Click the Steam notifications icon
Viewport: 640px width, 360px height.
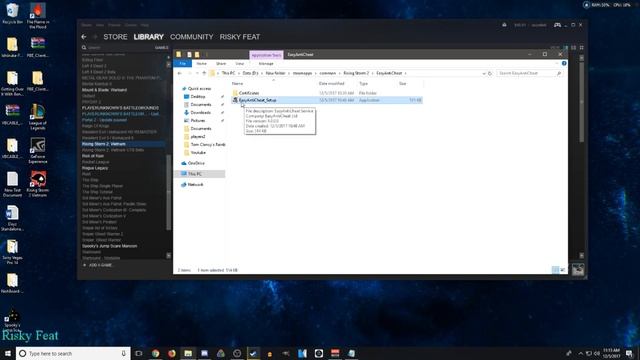click(x=504, y=25)
